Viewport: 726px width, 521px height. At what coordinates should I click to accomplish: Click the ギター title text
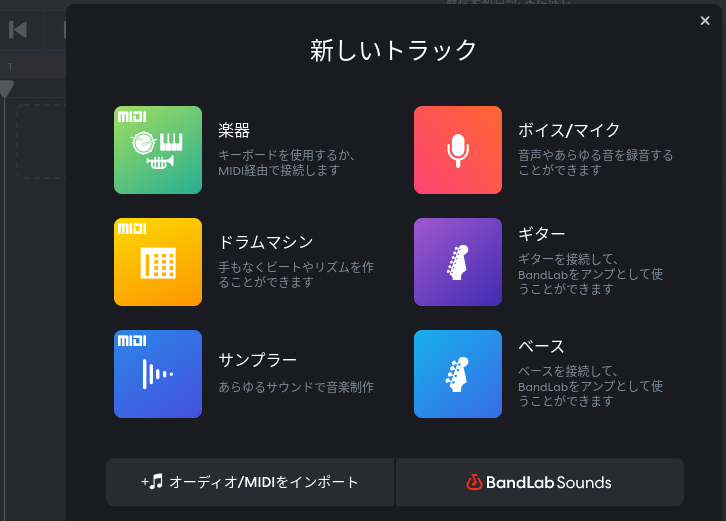(x=541, y=234)
